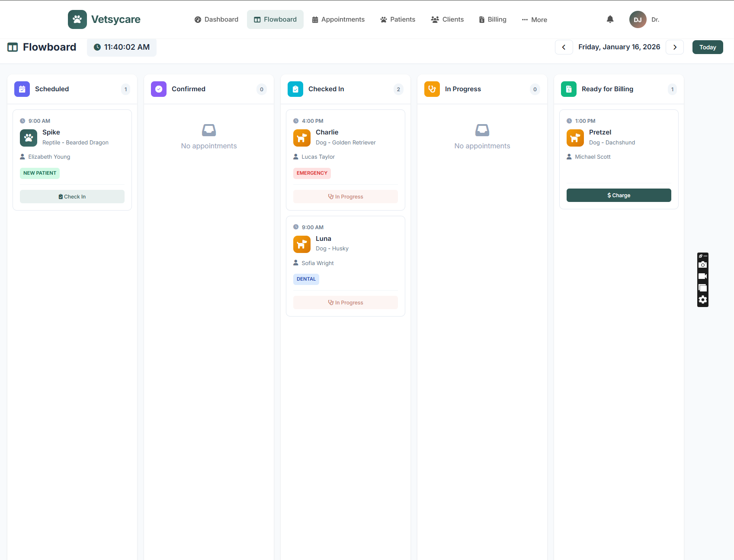Check In the patient Spike
This screenshot has height=560, width=734.
pos(72,196)
